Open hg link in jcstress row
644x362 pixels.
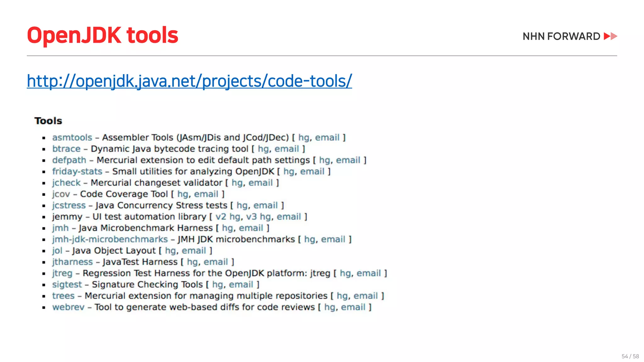coord(242,206)
